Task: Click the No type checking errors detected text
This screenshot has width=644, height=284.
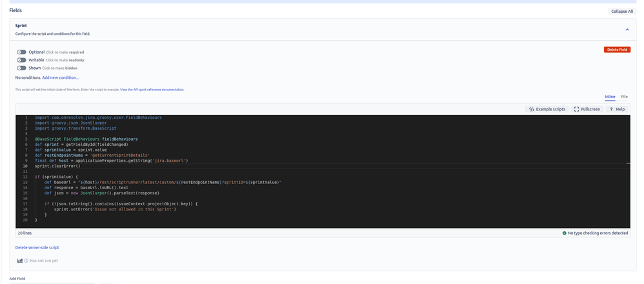Action: click(598, 233)
